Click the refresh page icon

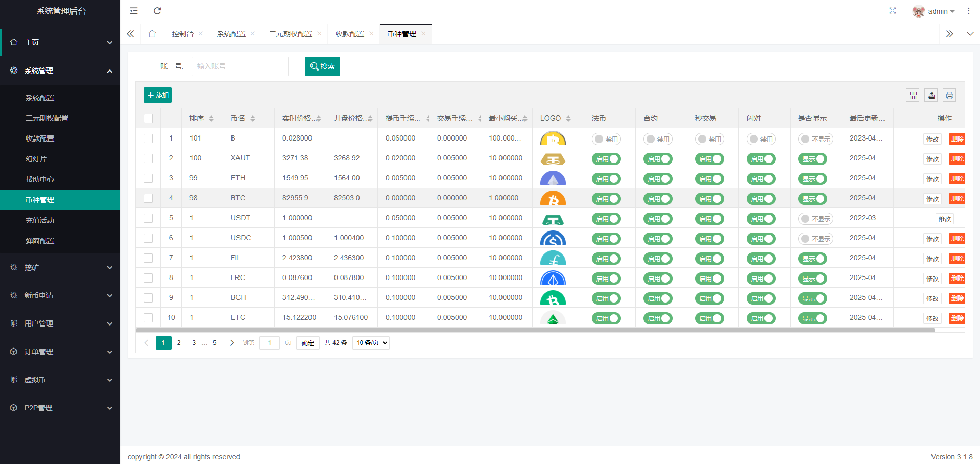point(157,11)
